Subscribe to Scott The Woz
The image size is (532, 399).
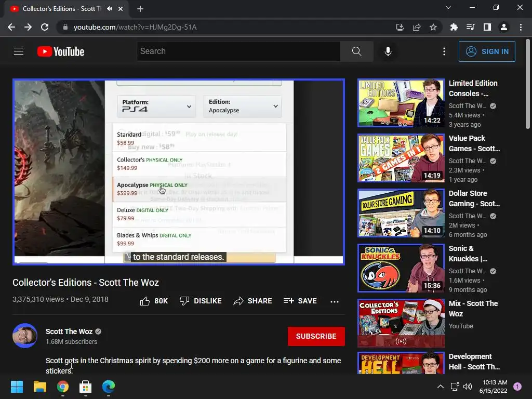316,336
